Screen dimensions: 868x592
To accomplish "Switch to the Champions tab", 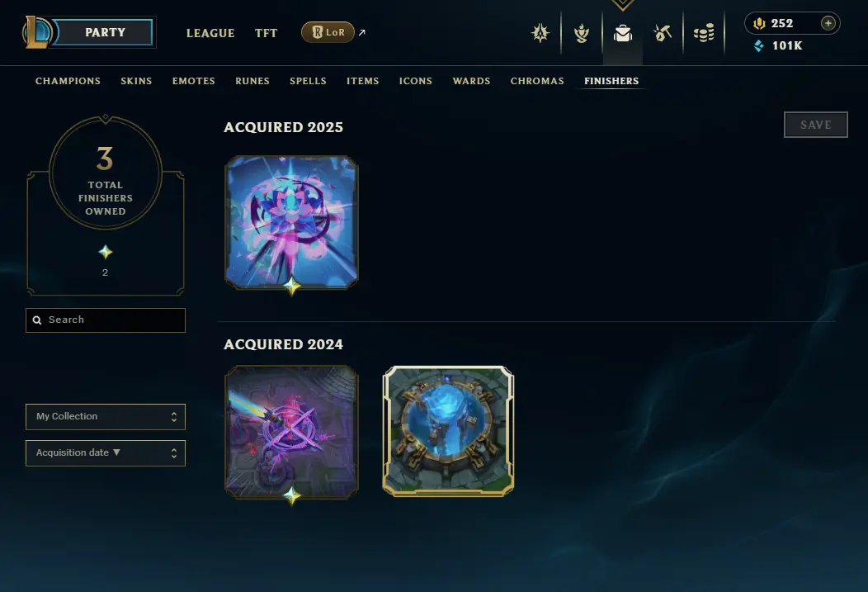I will coord(68,81).
